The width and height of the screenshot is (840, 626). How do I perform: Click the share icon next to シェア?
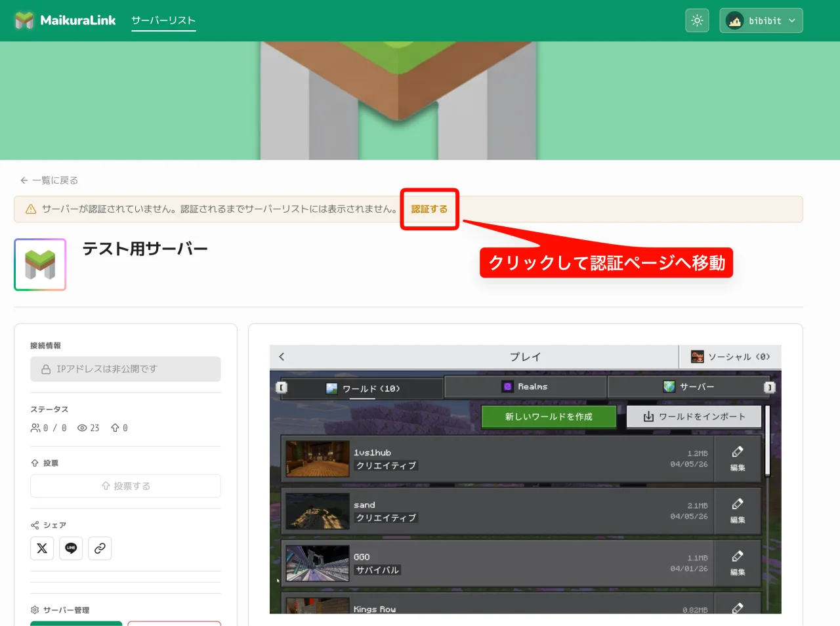pos(35,525)
